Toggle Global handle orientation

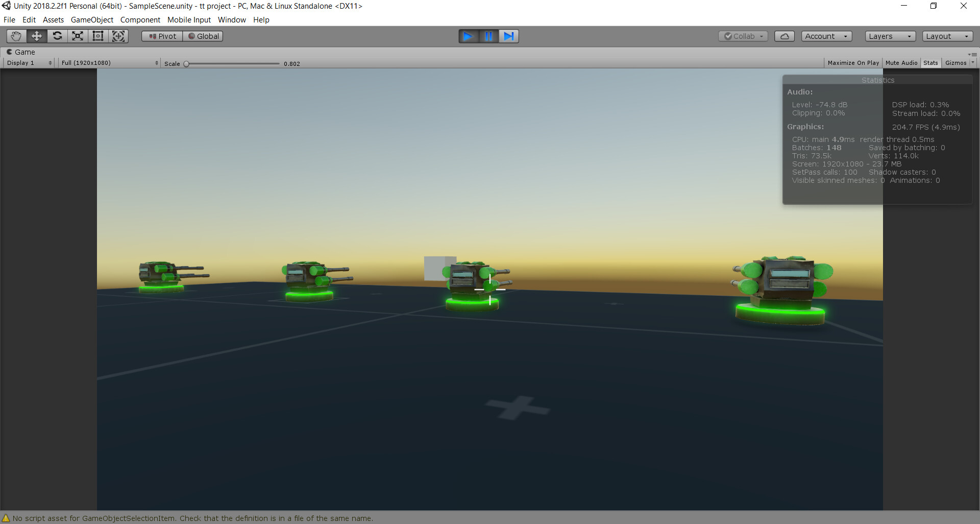[x=203, y=36]
